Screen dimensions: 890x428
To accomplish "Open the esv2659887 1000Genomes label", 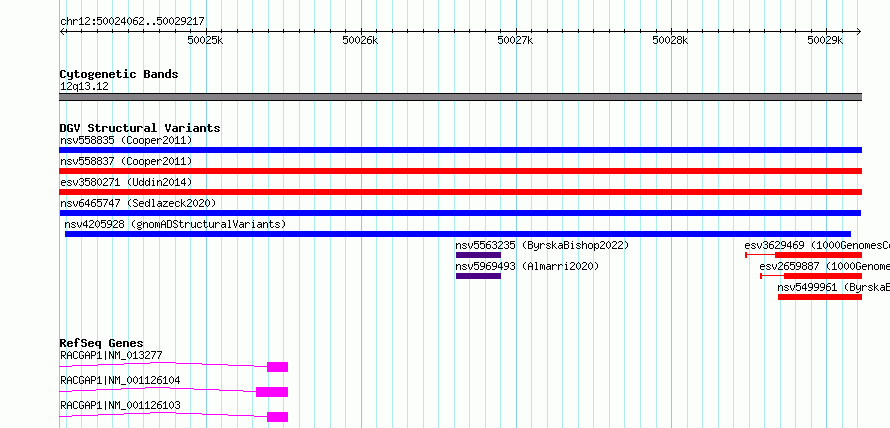I will (824, 266).
